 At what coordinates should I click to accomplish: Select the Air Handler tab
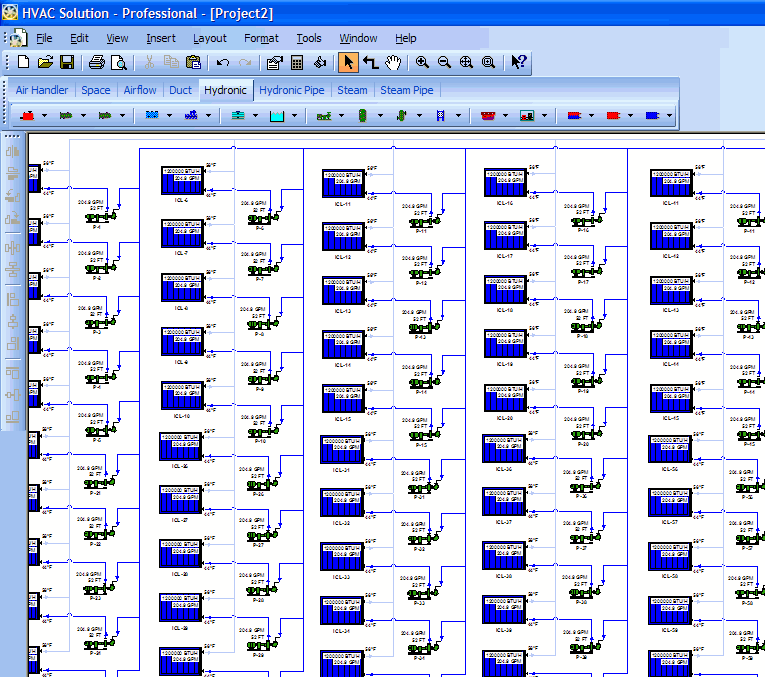[x=42, y=90]
